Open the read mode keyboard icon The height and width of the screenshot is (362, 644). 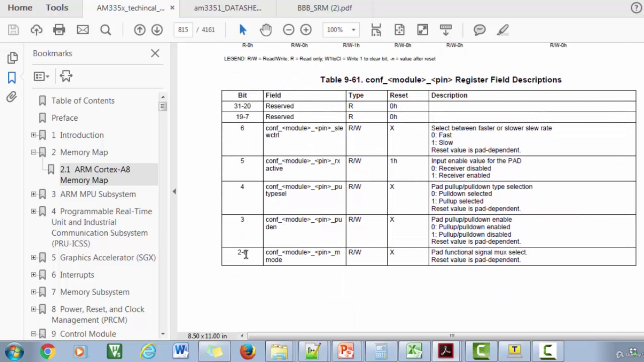(446, 30)
